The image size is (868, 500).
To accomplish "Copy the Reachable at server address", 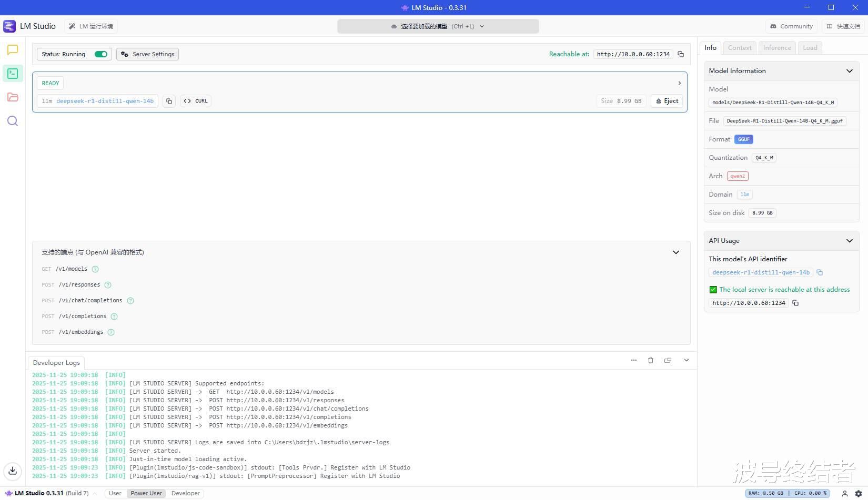I will 681,54.
